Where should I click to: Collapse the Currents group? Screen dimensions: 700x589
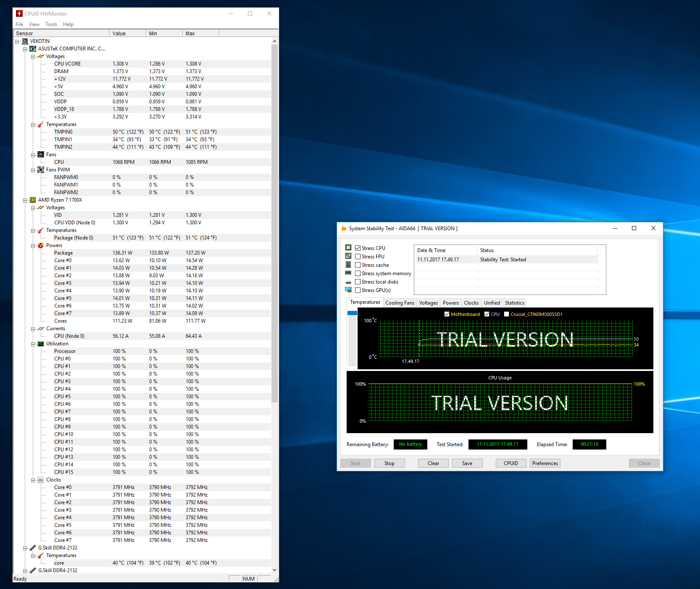pyautogui.click(x=33, y=329)
